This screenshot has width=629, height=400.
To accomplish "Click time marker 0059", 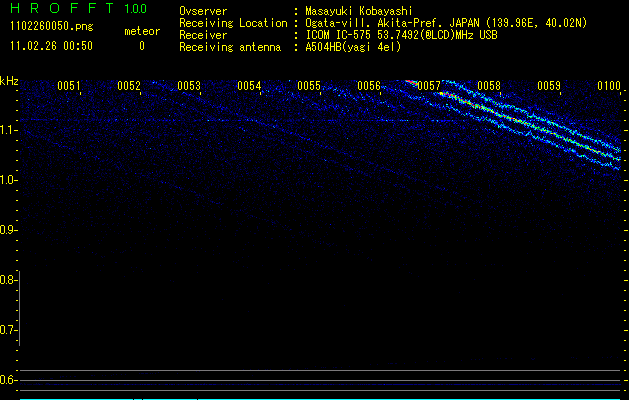I will click(x=549, y=86).
